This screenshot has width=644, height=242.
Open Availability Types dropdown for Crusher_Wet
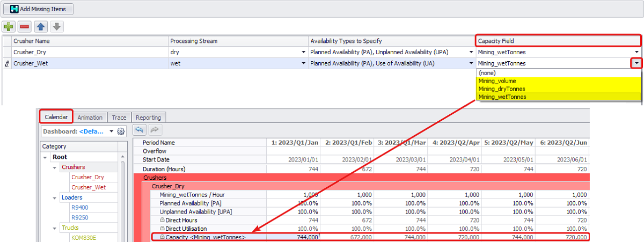point(470,63)
